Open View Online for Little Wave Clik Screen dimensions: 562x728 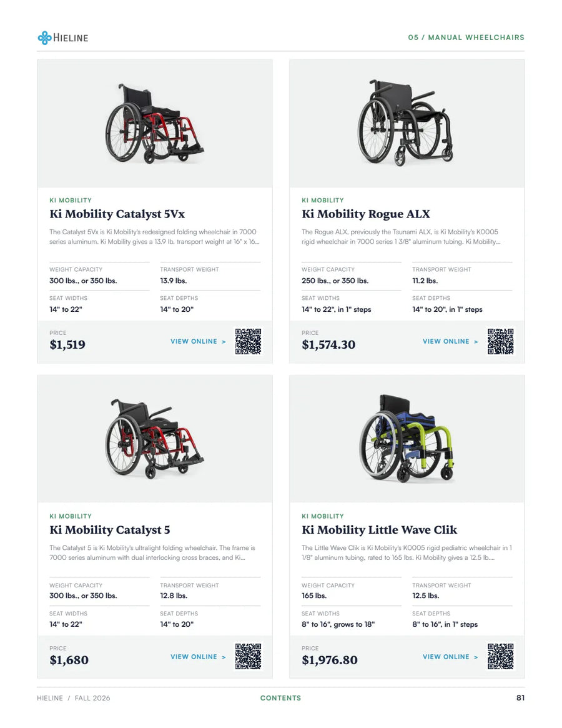coord(450,657)
